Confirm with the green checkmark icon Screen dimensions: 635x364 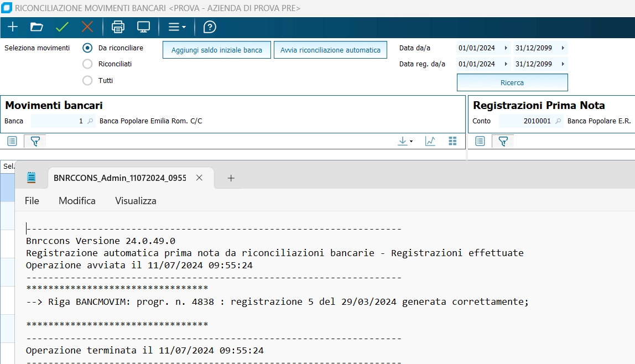(62, 27)
